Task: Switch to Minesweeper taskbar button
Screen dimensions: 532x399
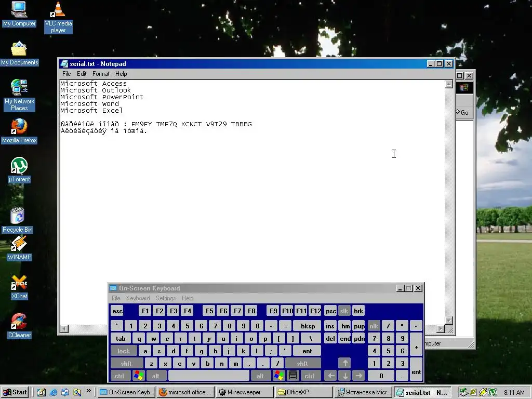Action: click(244, 392)
